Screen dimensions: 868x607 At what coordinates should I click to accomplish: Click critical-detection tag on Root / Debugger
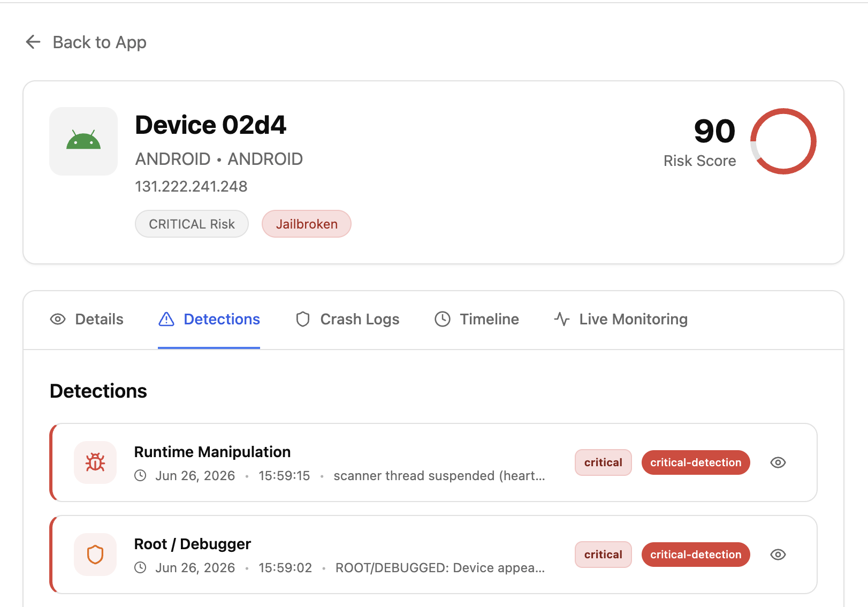696,555
